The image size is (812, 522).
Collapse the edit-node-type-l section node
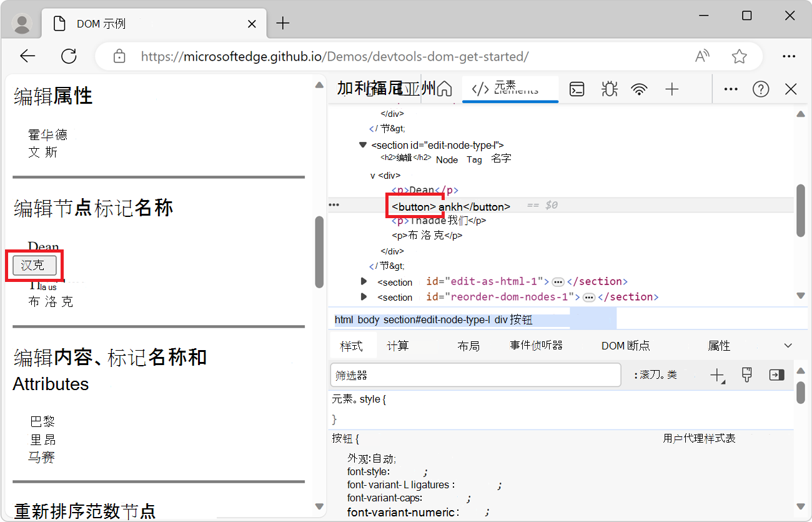coord(362,145)
